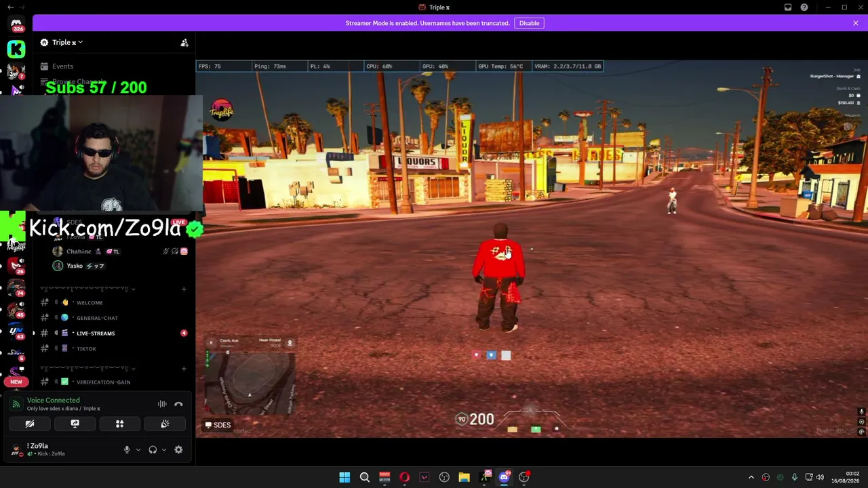The height and width of the screenshot is (488, 868).
Task: Open the Discord help icon in title bar
Action: coord(804,7)
